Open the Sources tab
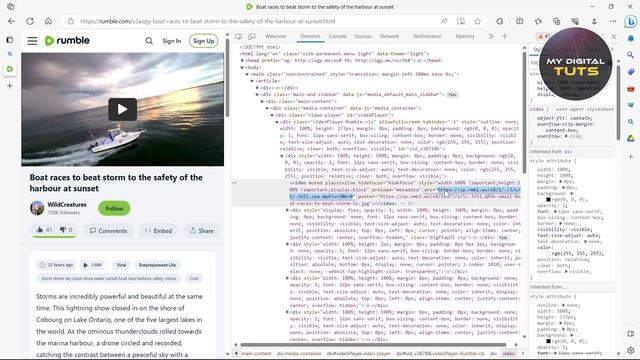 pyautogui.click(x=363, y=36)
